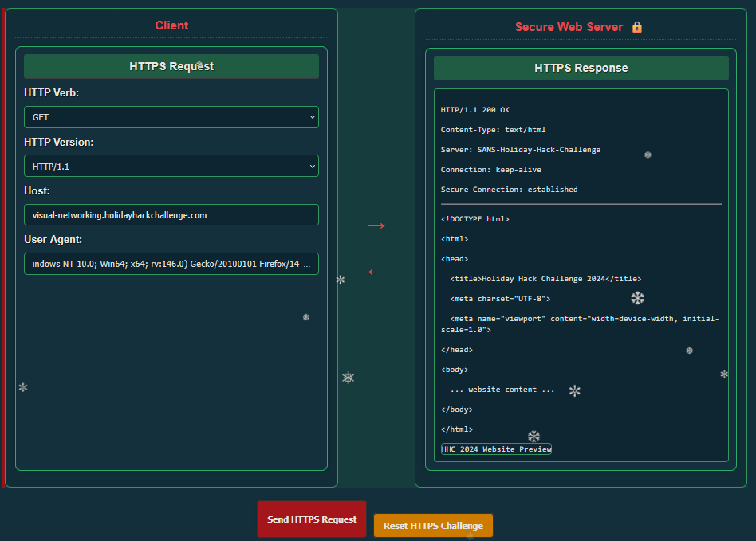This screenshot has height=541, width=756.
Task: Click the padlock icon beside Secure Web Server
Action: point(636,27)
